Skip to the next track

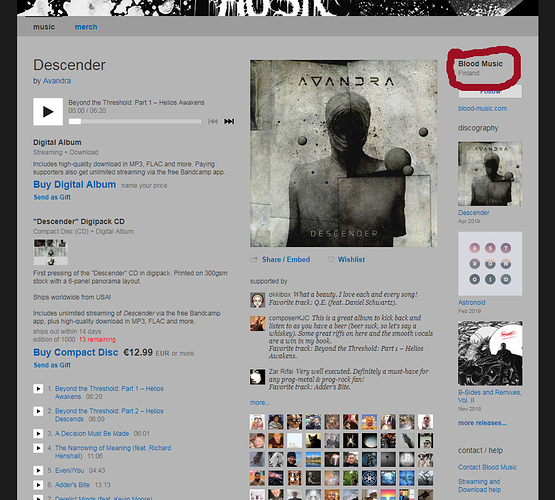[229, 121]
